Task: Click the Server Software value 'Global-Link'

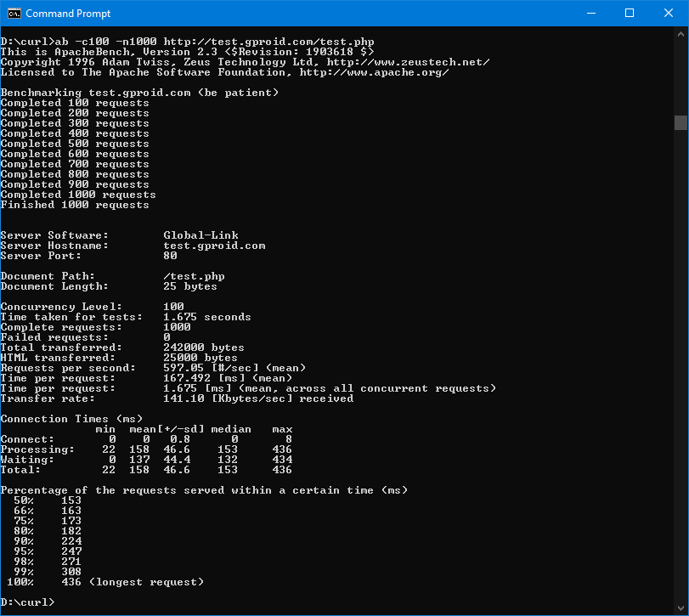Action: (200, 235)
